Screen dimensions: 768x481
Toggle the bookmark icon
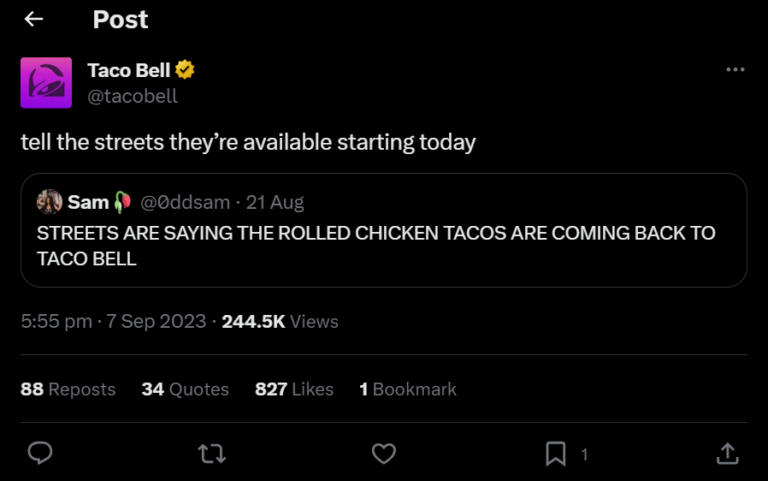[x=556, y=454]
